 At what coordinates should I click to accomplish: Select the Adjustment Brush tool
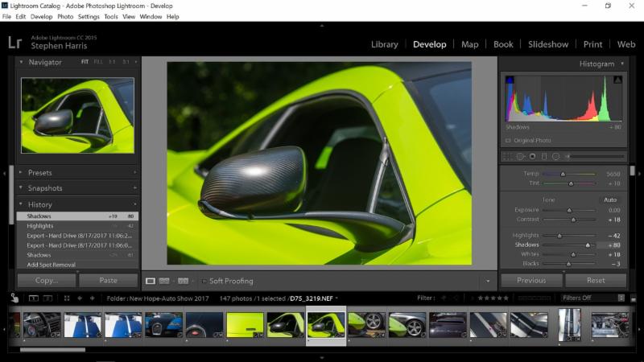(595, 156)
